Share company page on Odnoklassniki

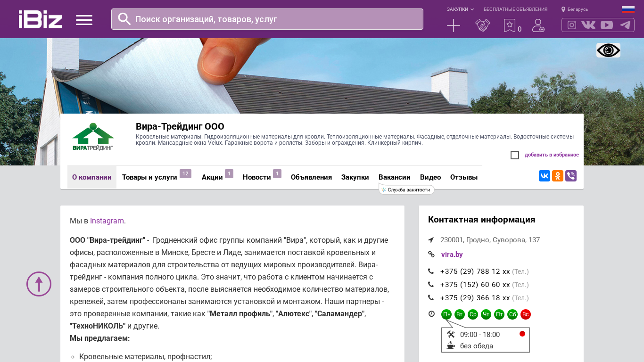point(558,176)
